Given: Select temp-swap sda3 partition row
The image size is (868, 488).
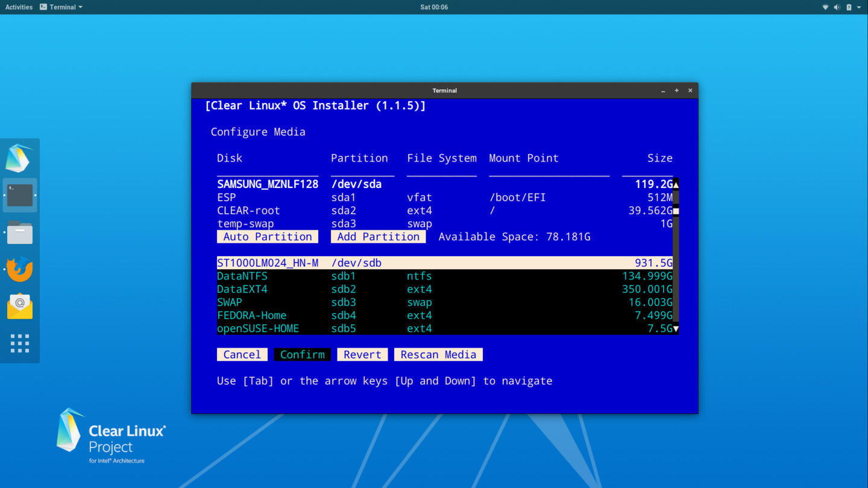Looking at the screenshot, I should click(445, 224).
